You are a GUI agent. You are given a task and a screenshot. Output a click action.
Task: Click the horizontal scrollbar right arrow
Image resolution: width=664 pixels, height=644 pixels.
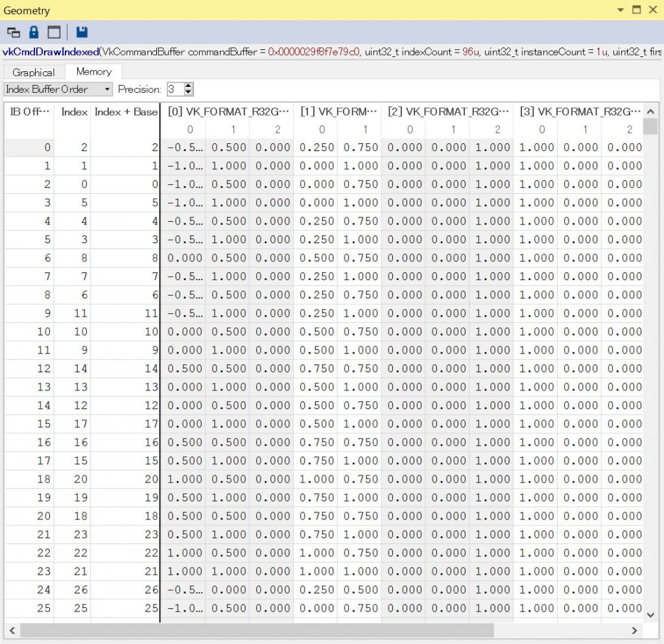pos(634,630)
